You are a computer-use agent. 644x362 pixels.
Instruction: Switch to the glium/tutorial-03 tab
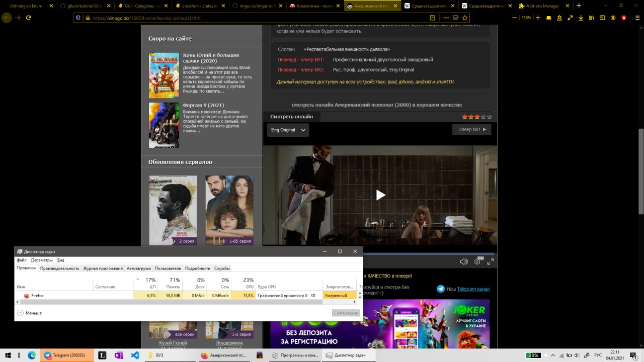pos(85,6)
